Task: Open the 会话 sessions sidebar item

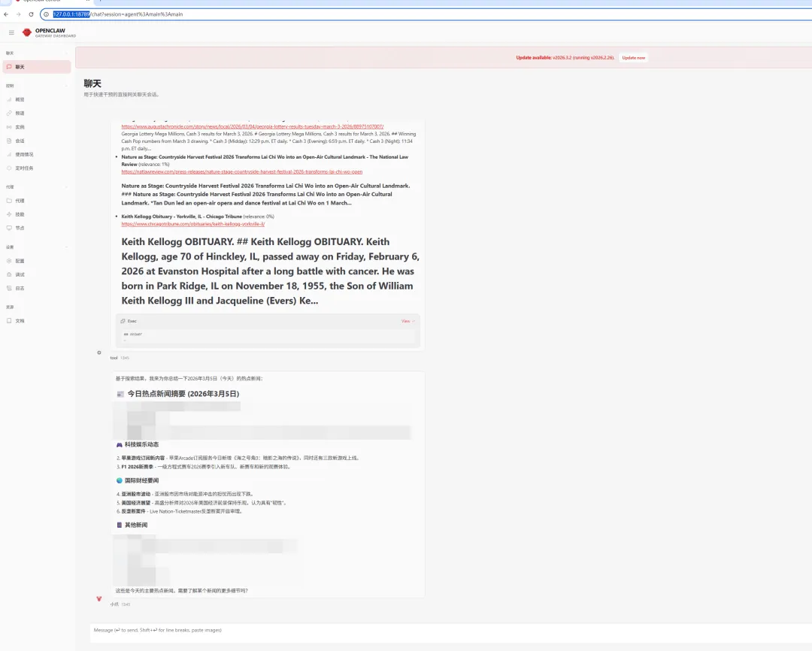Action: [37, 141]
